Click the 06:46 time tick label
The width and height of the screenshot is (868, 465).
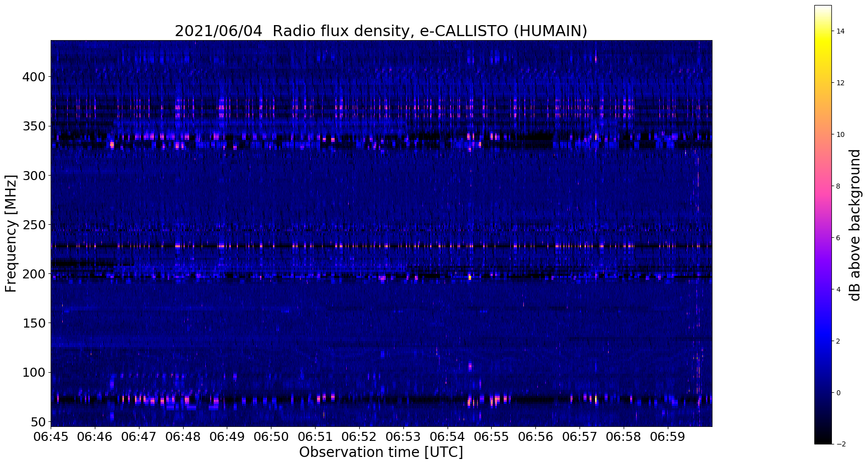click(95, 436)
